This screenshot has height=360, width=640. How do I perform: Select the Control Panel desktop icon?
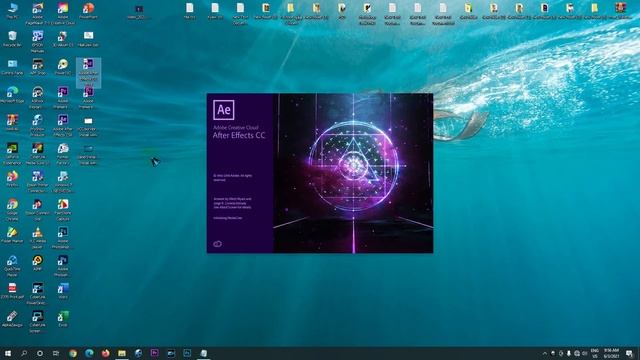12,67
